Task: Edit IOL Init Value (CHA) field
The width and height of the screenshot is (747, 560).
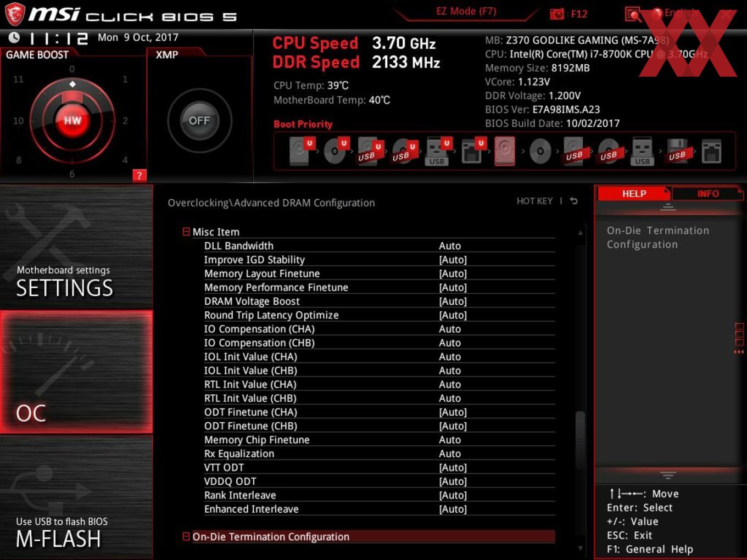Action: coord(450,356)
